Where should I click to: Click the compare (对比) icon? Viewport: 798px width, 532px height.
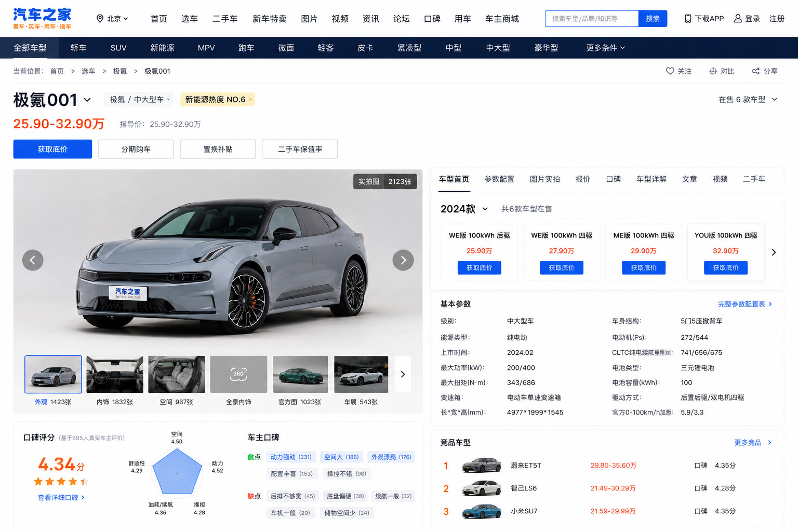coord(713,71)
